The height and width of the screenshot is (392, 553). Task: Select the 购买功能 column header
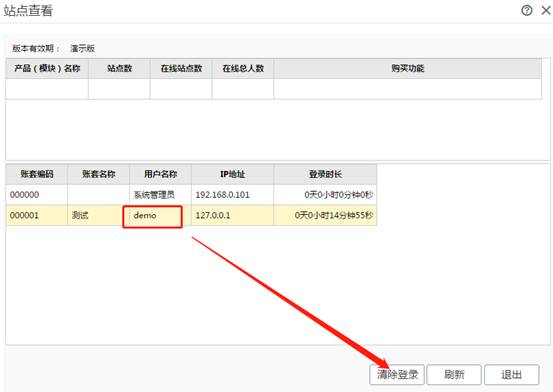click(408, 68)
